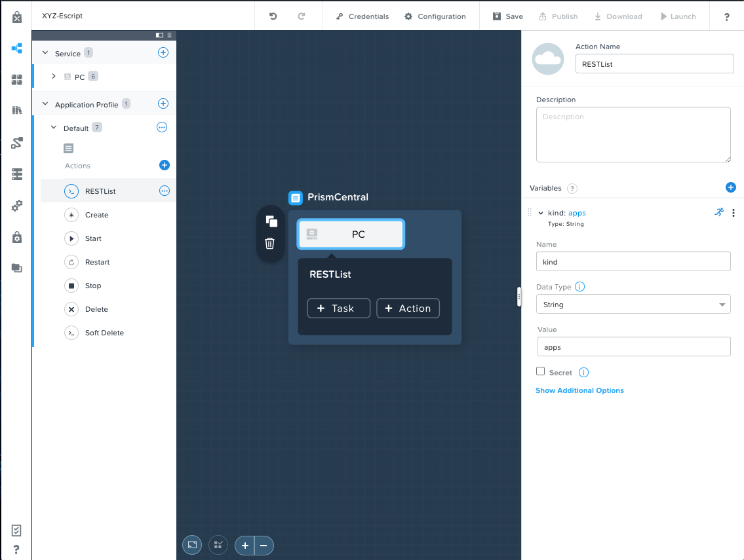Click the Publish button
The height and width of the screenshot is (560, 744).
(x=558, y=16)
